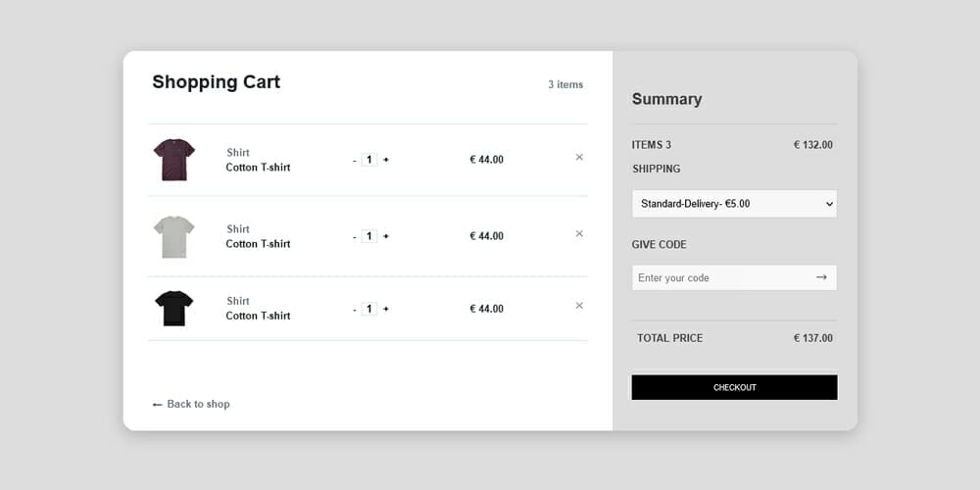
Task: Decrease quantity of black shirt
Action: pos(354,309)
